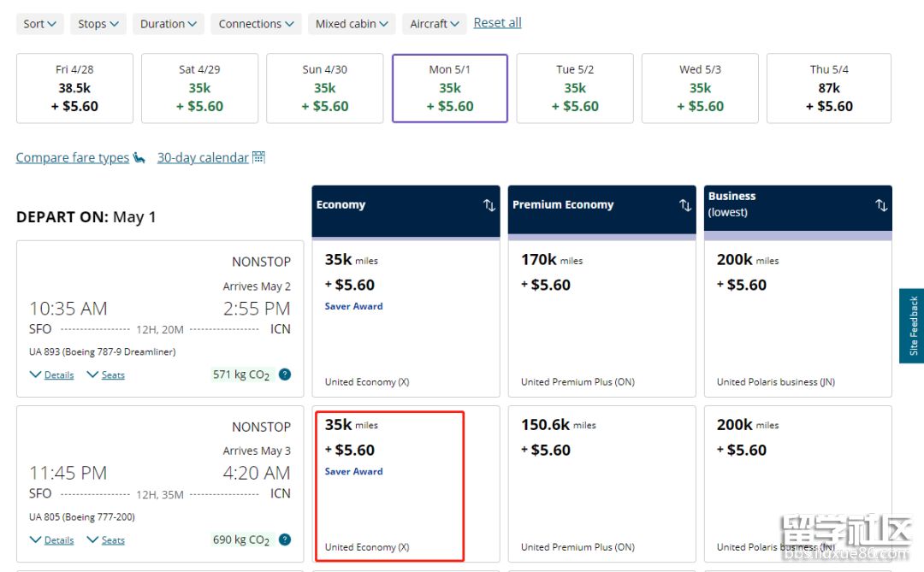Show CO2 info for 571 kg flight
This screenshot has width=924, height=572.
[285, 374]
